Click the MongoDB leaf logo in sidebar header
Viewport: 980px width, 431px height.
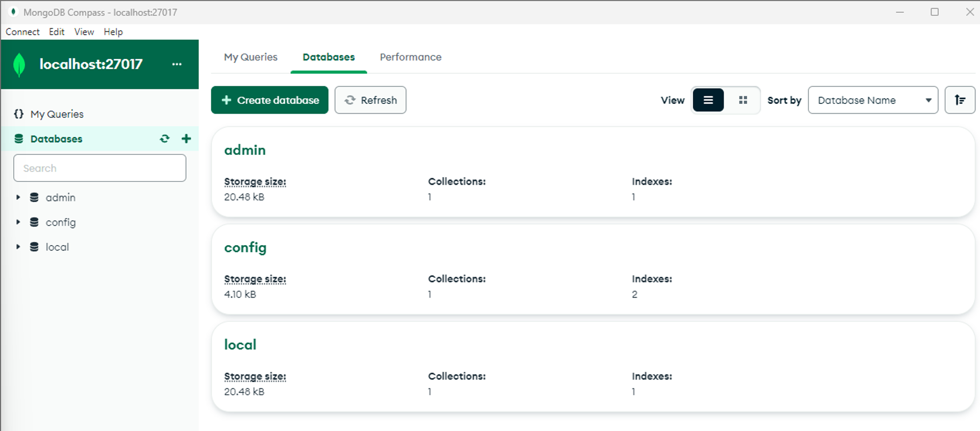click(19, 65)
